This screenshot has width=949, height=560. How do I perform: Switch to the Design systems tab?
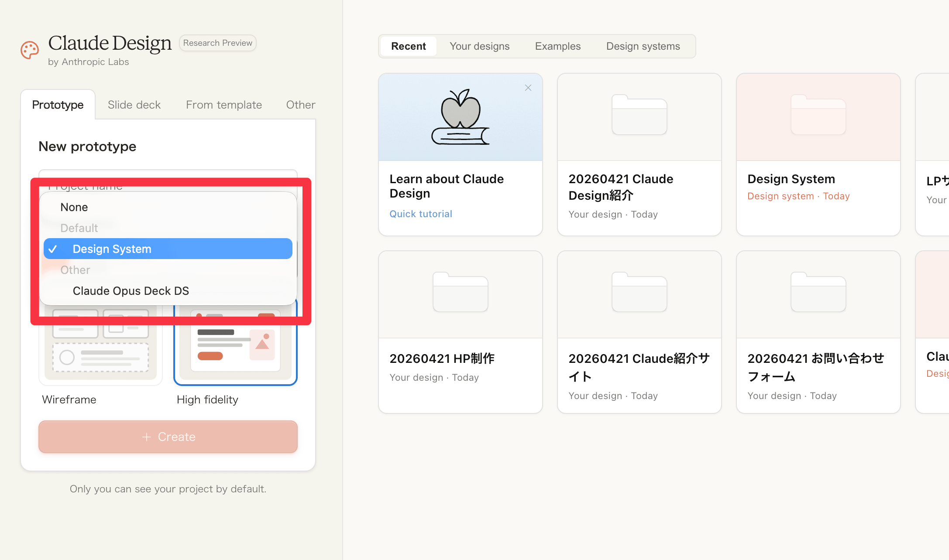643,46
